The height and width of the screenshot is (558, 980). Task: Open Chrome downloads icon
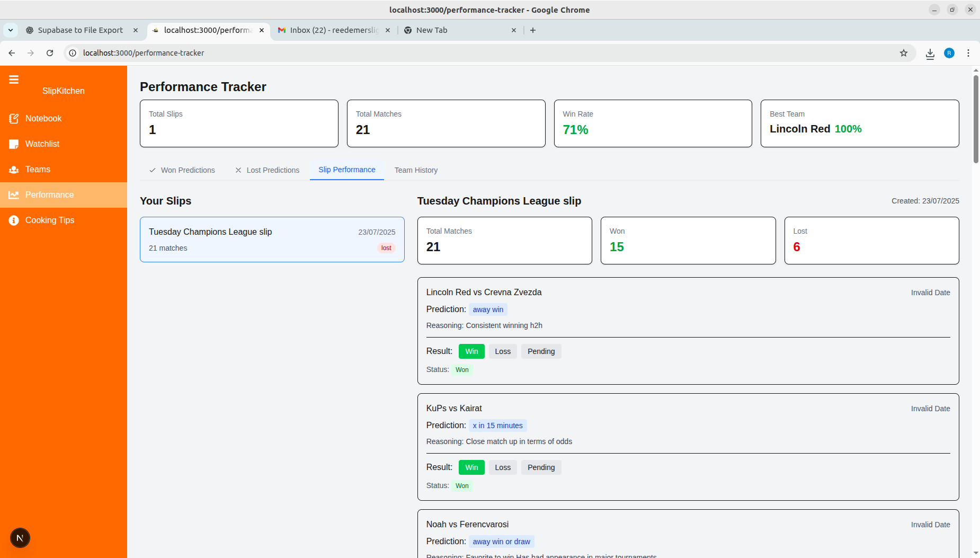[930, 53]
